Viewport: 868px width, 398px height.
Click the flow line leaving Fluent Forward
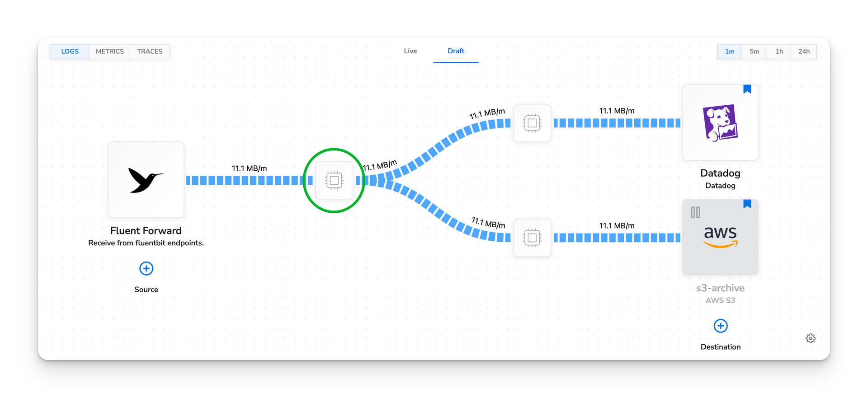(x=249, y=181)
